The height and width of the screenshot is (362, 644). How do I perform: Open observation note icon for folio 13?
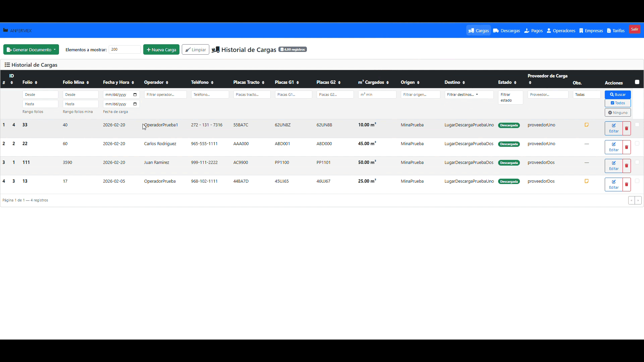[x=587, y=181]
